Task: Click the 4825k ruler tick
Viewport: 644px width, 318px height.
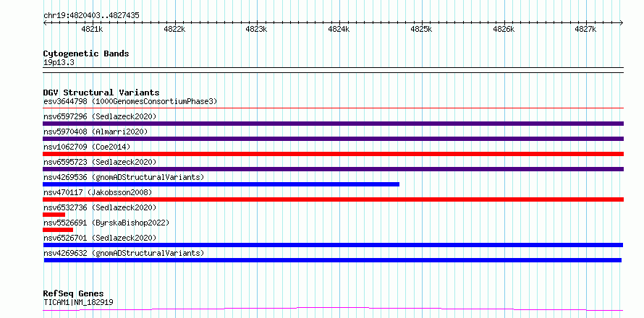Action: (422, 29)
